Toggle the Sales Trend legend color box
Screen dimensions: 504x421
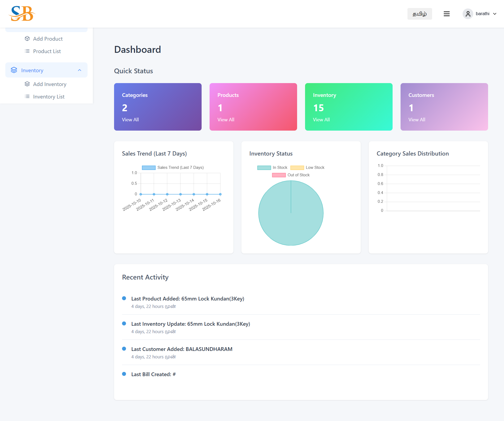click(149, 167)
